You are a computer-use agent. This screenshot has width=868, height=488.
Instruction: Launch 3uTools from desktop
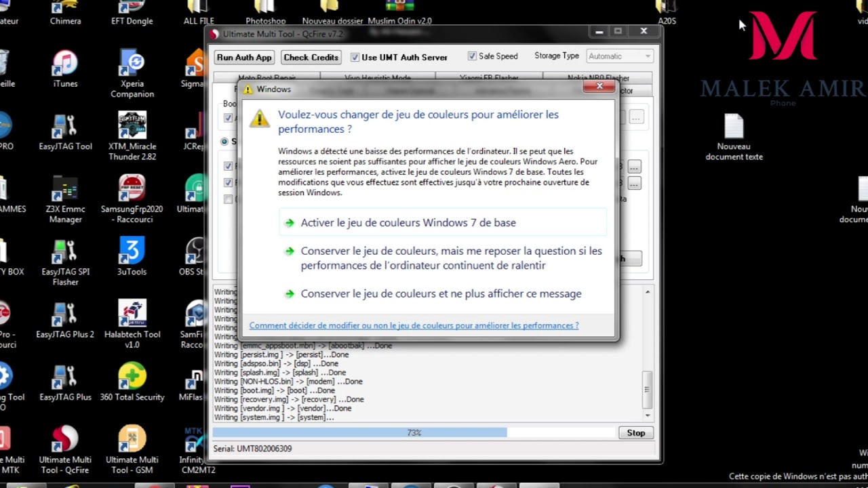pyautogui.click(x=132, y=257)
